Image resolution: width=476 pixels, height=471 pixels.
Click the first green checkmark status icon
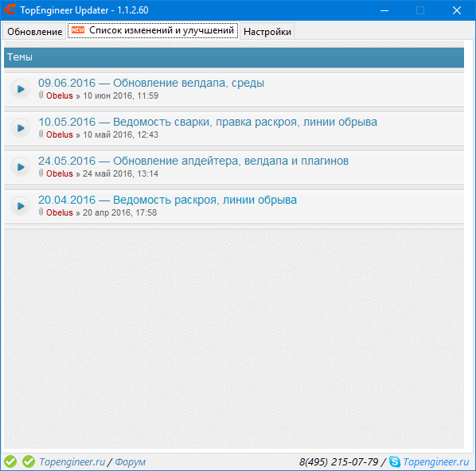point(10,461)
